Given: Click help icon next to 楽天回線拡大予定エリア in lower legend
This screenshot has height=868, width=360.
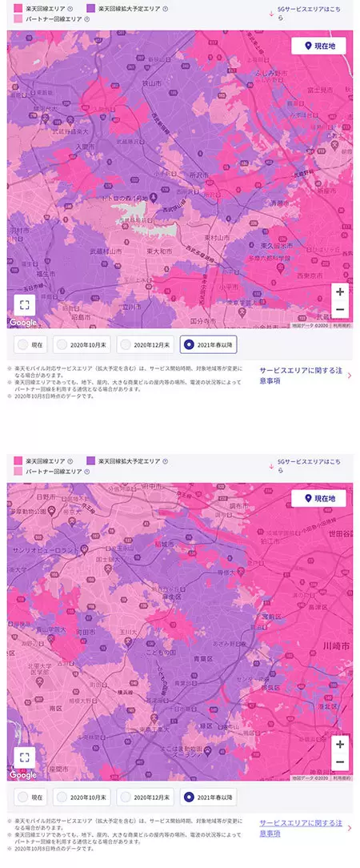Looking at the screenshot, I should (x=166, y=461).
